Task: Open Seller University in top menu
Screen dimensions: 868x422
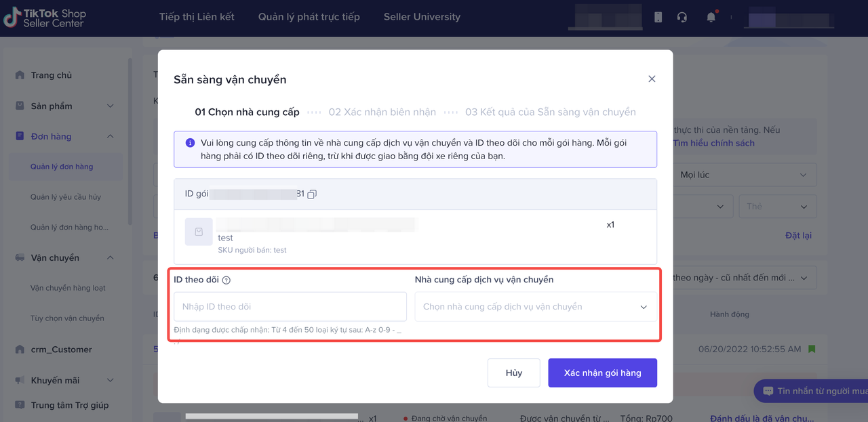Action: (422, 17)
